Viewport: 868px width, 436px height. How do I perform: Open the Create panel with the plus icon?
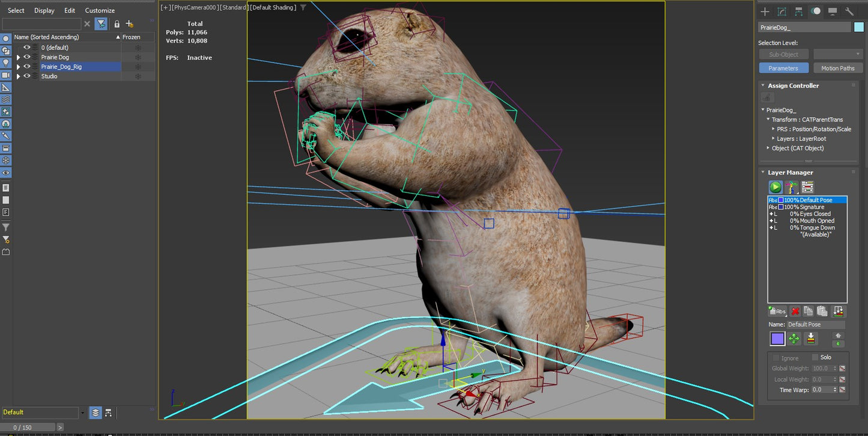[x=765, y=11]
